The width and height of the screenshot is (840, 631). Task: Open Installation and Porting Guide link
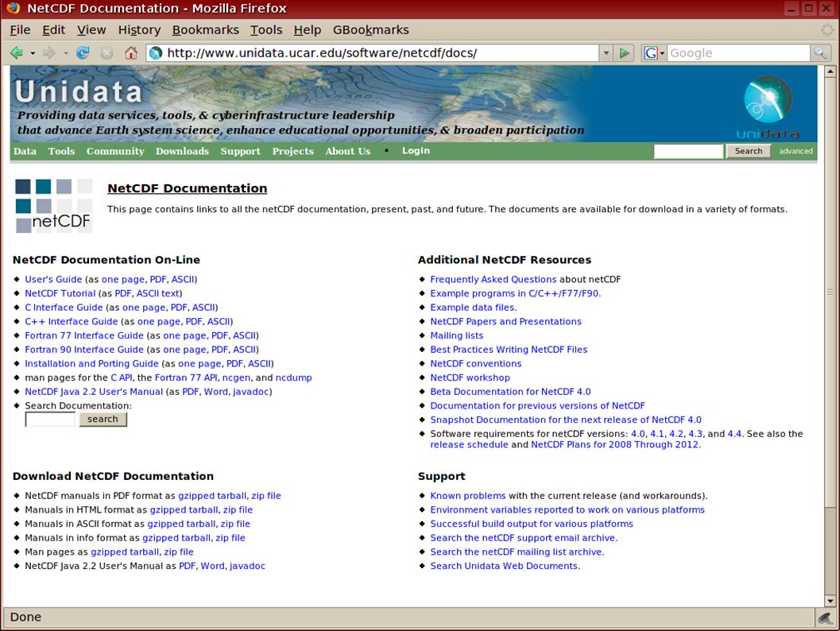91,363
